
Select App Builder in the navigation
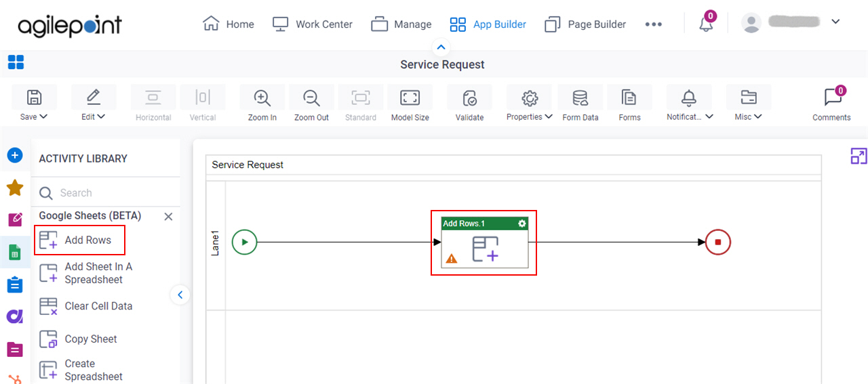click(x=488, y=24)
